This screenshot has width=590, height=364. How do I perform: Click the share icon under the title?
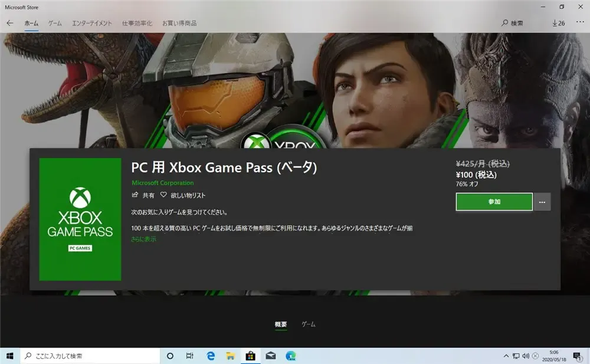pos(135,195)
